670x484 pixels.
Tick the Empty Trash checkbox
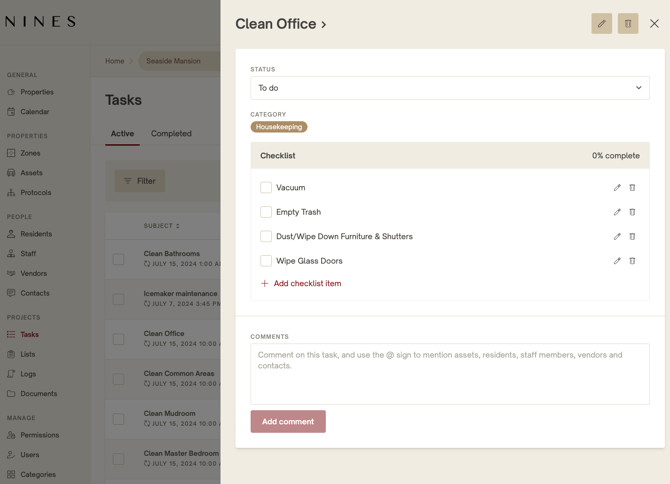pyautogui.click(x=266, y=212)
